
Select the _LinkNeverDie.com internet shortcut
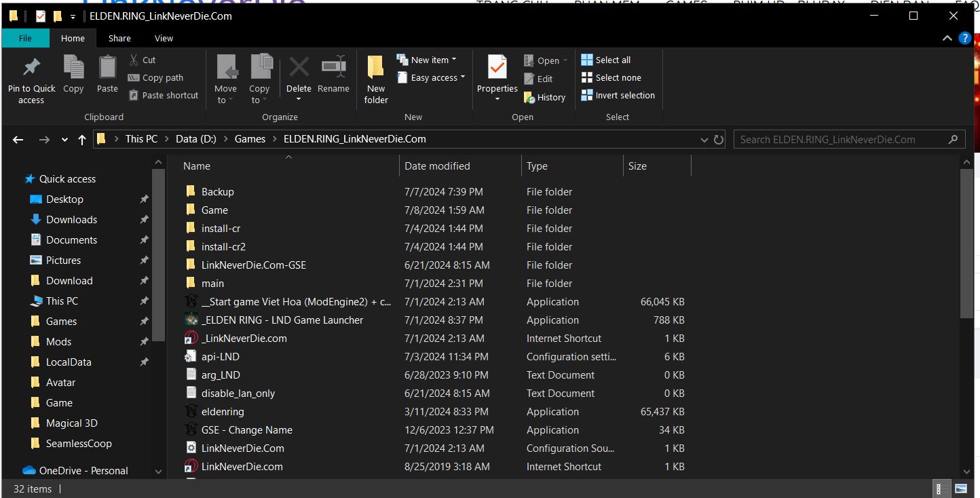point(244,339)
